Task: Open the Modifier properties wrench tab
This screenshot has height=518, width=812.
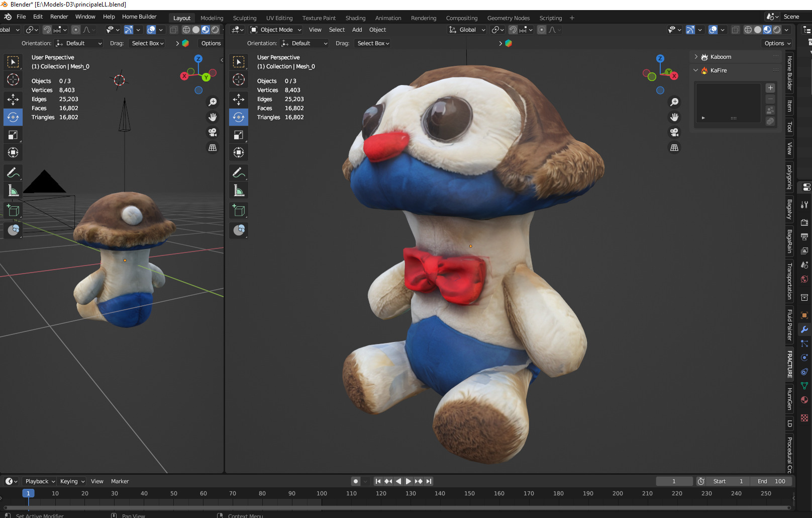Action: click(x=804, y=329)
